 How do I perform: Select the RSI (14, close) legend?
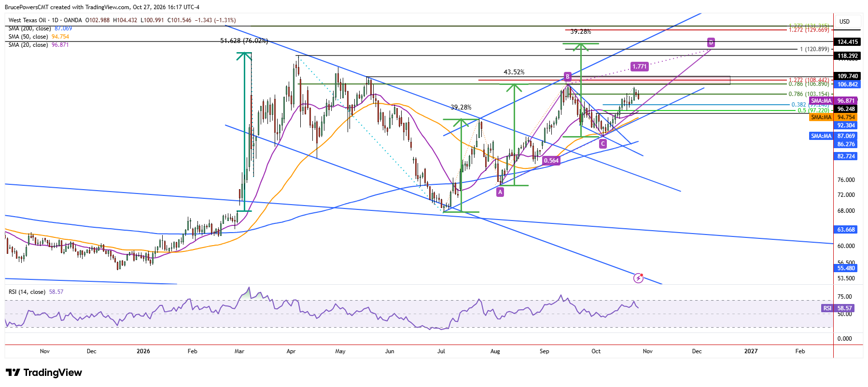pos(36,292)
